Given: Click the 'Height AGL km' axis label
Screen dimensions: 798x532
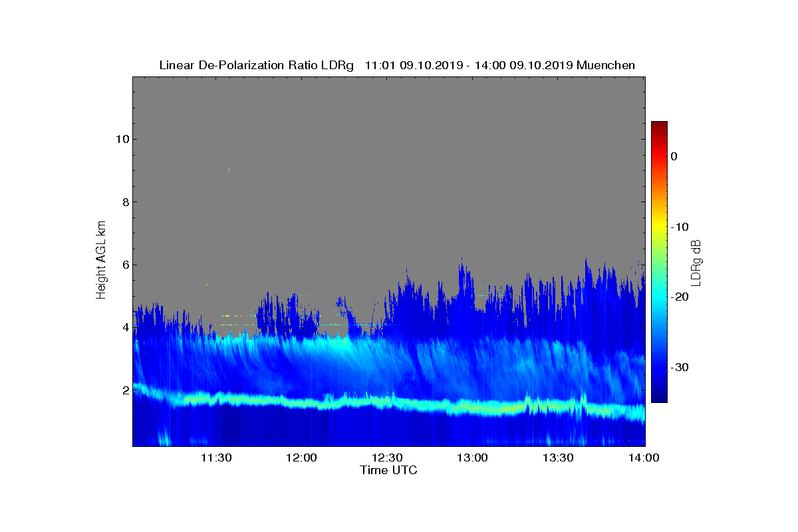Looking at the screenshot, I should point(102,260).
